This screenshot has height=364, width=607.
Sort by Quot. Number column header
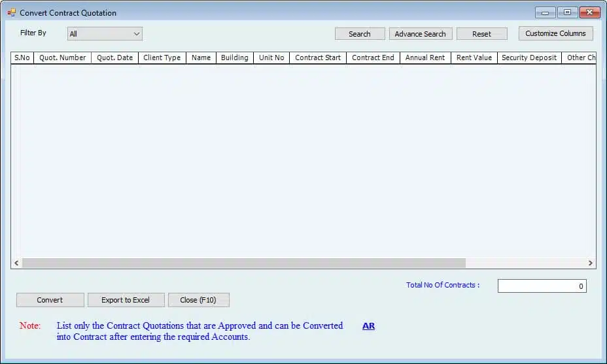coord(62,58)
